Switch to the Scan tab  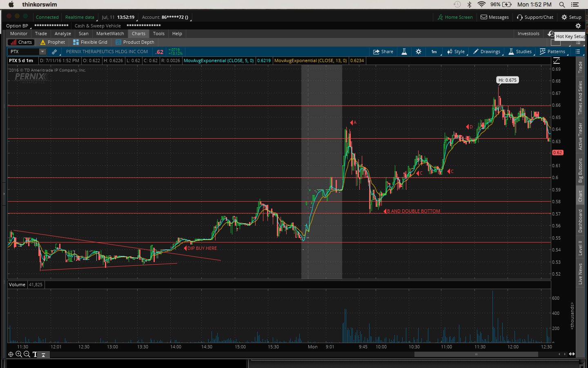click(x=84, y=34)
